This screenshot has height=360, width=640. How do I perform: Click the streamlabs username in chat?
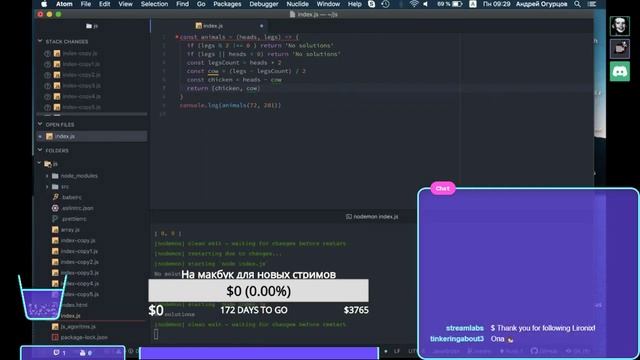click(464, 328)
